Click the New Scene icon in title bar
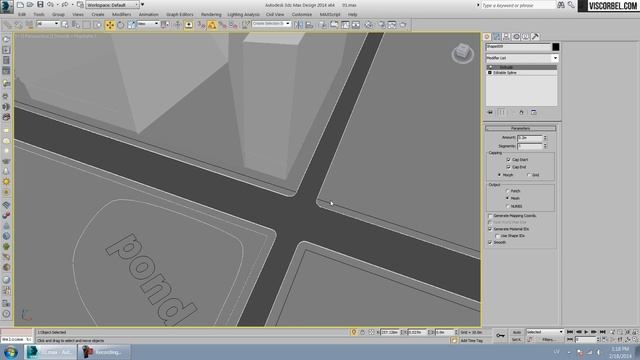 [x=20, y=4]
